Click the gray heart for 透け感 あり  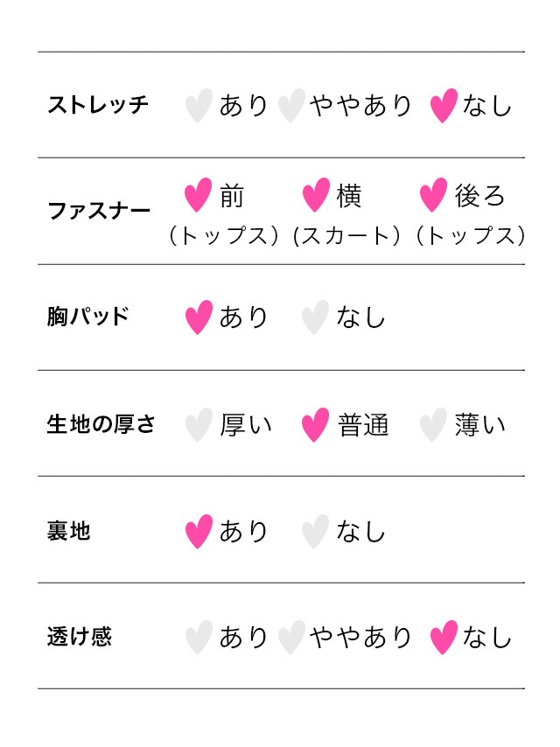click(199, 638)
